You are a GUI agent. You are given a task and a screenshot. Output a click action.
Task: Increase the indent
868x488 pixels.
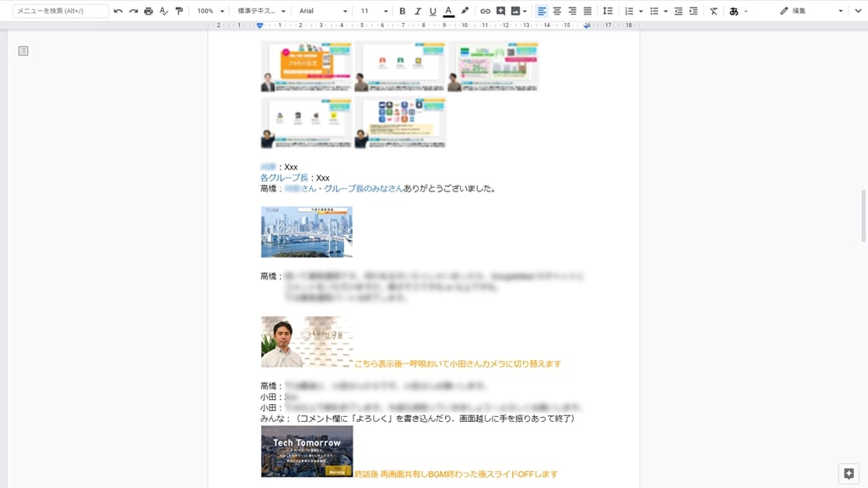coord(693,11)
